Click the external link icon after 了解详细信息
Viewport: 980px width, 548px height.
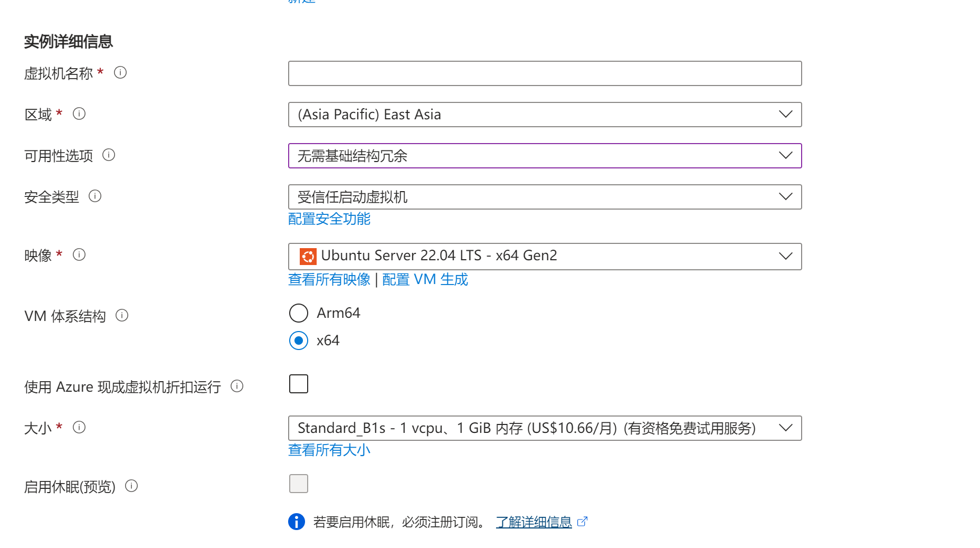pyautogui.click(x=582, y=522)
